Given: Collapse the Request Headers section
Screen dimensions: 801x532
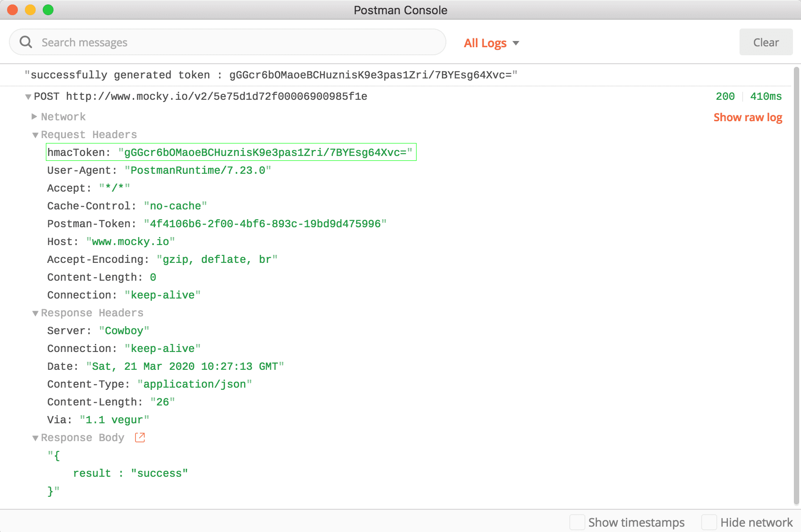Looking at the screenshot, I should coord(35,135).
